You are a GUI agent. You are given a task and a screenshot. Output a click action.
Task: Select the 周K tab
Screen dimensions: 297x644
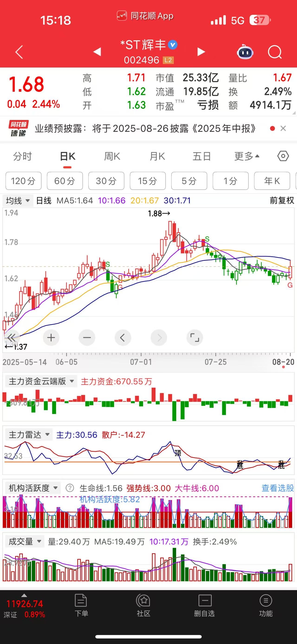112,156
